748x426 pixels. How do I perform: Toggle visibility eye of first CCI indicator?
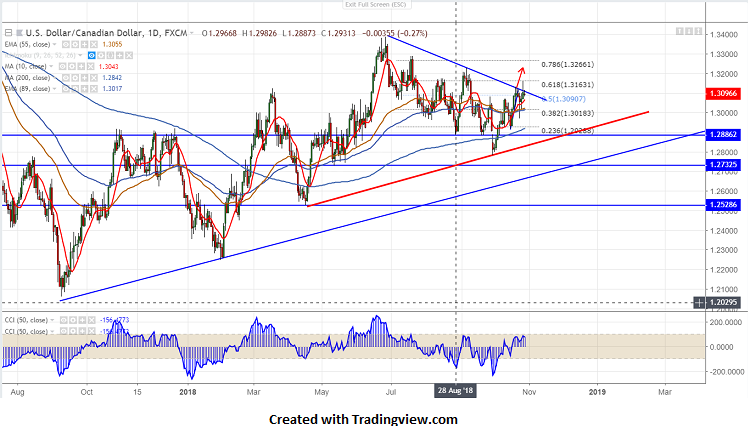tap(63, 320)
